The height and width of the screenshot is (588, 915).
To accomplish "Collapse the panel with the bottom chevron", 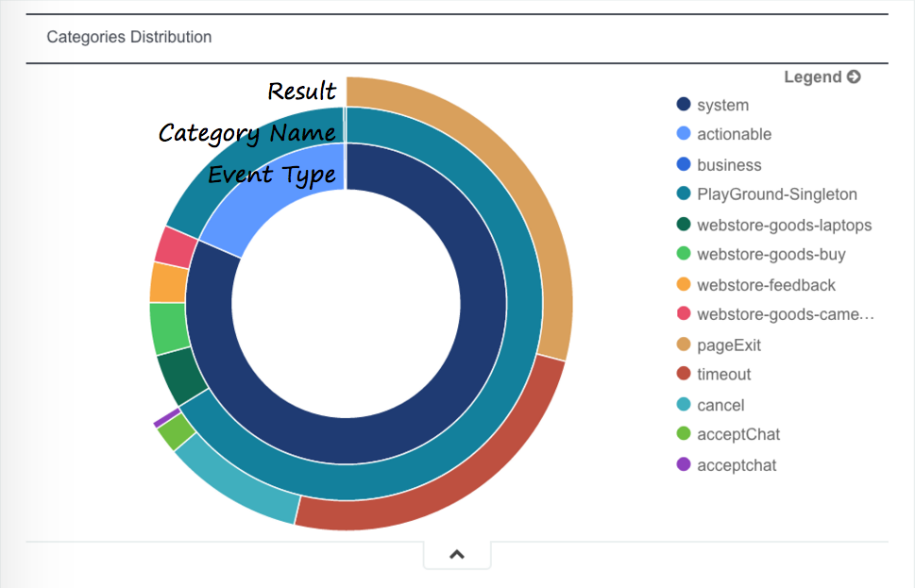I will (x=457, y=555).
